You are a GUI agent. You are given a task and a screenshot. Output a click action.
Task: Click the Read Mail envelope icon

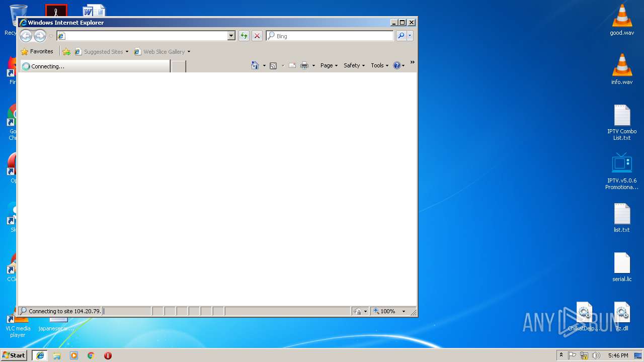coord(292,65)
